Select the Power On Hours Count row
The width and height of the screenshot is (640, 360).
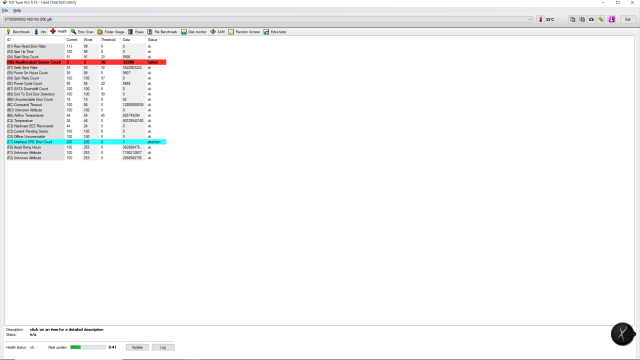tap(86, 73)
